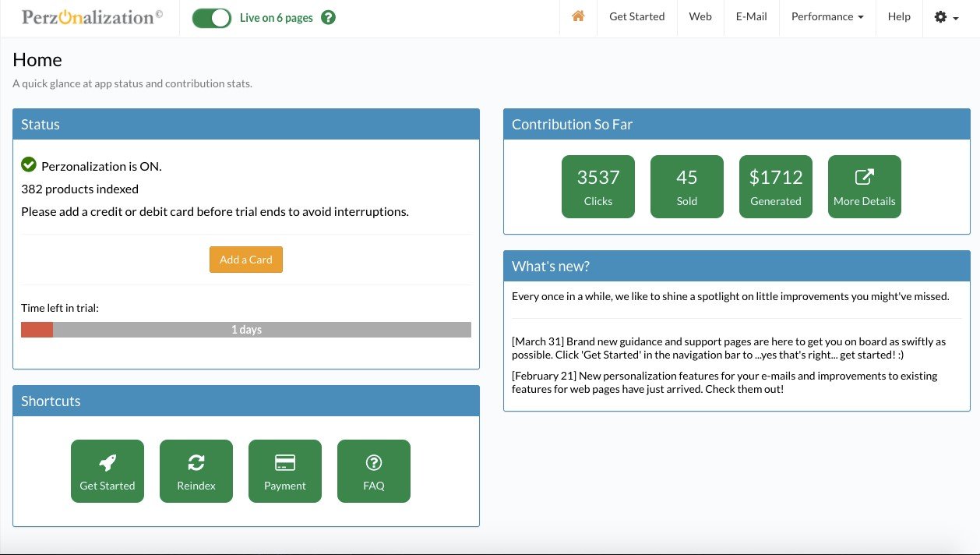Go to the E-Mail menu item
Viewport: 980px width, 555px height.
751,16
